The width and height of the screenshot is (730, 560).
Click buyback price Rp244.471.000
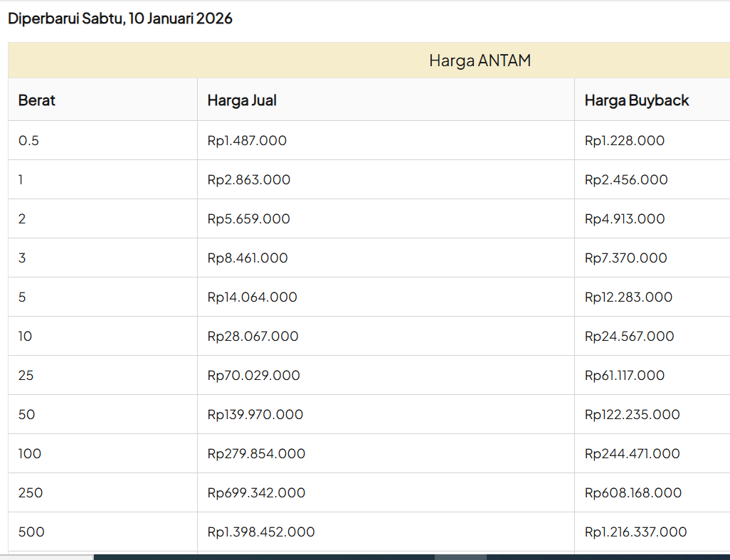coord(633,454)
